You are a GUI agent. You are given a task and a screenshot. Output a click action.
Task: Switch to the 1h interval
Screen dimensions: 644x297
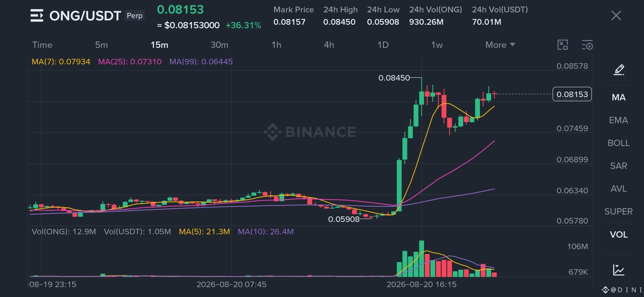pos(276,45)
